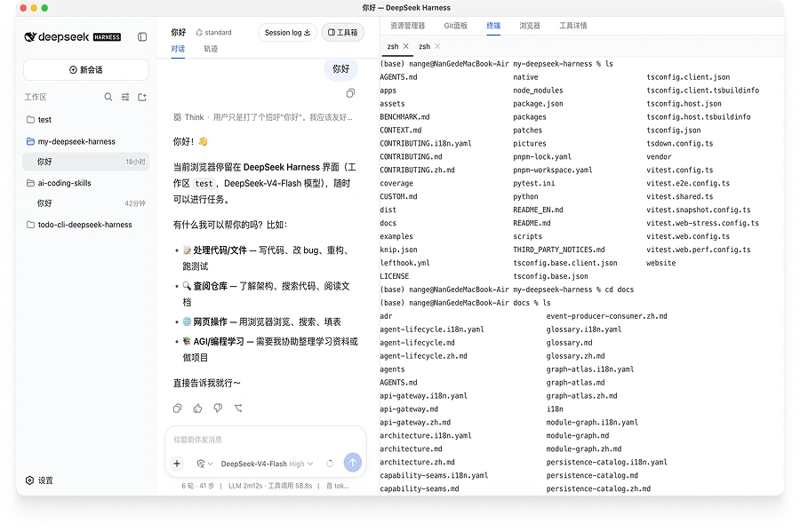Click lefthook.yml in terminal output
Viewport: 800px width, 532px height.
[x=405, y=262]
